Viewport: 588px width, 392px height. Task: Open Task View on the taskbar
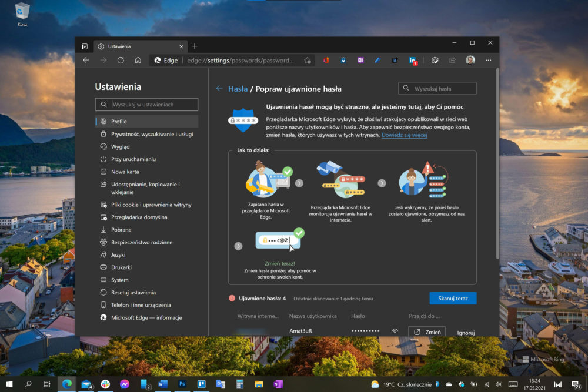click(47, 384)
